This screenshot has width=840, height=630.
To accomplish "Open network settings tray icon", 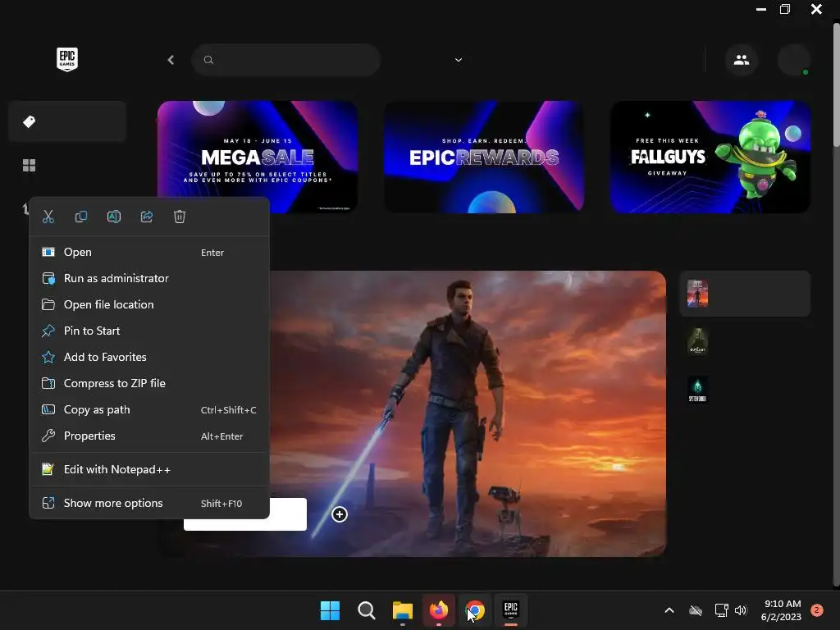I will (x=721, y=610).
